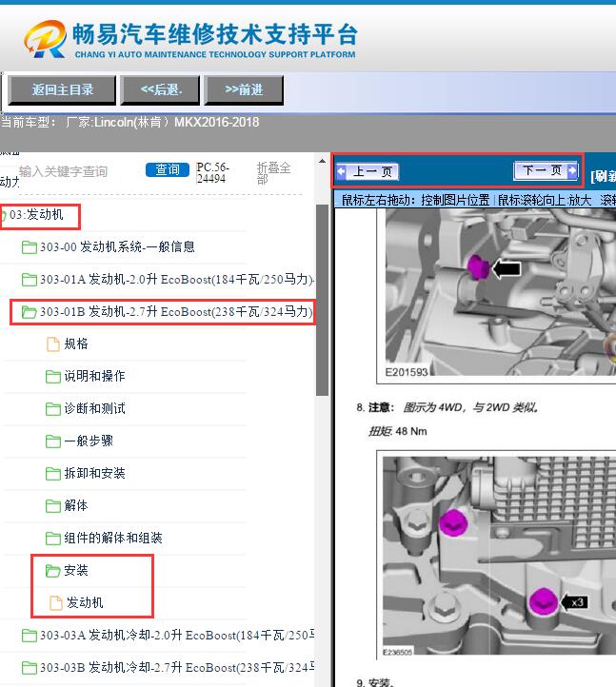Image resolution: width=616 pixels, height=687 pixels.
Task: Select 303-00 发动机系统-一般信息 text
Action: tap(117, 247)
